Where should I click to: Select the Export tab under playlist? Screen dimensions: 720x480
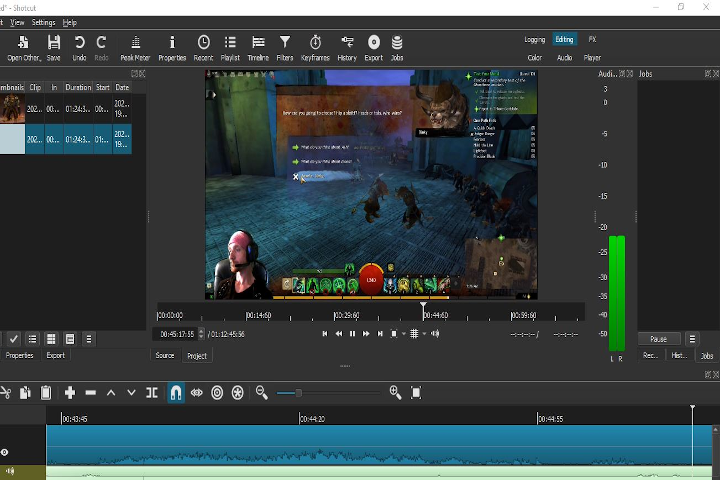point(56,356)
